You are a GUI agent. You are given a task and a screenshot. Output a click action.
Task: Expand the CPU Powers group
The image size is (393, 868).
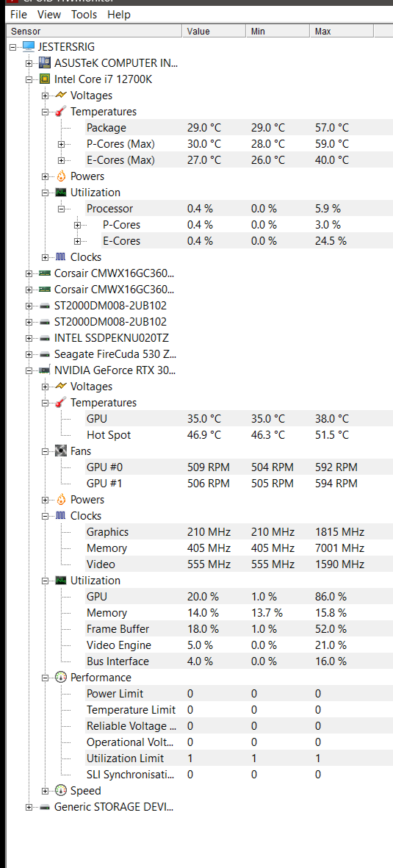(46, 176)
